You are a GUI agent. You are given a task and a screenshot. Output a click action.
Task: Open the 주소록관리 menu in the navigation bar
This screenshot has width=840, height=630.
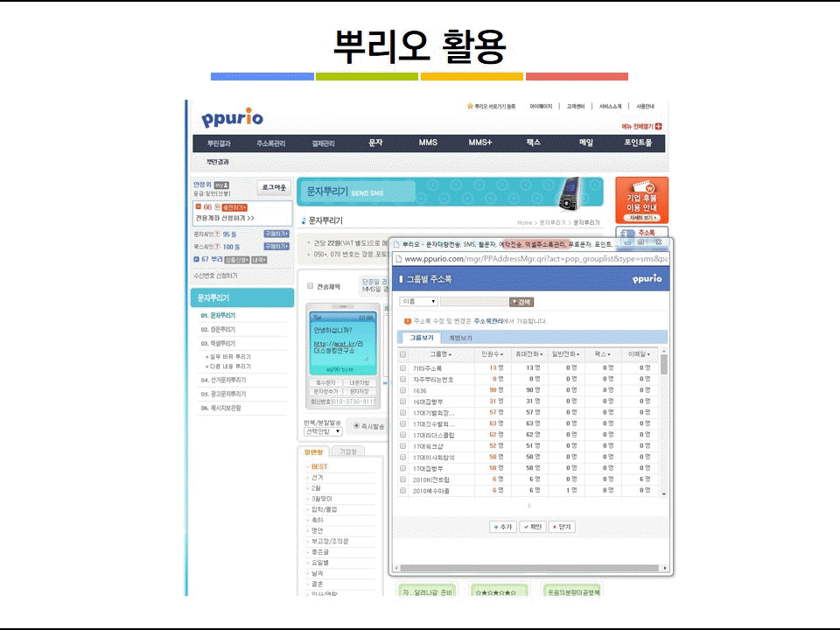pos(271,143)
